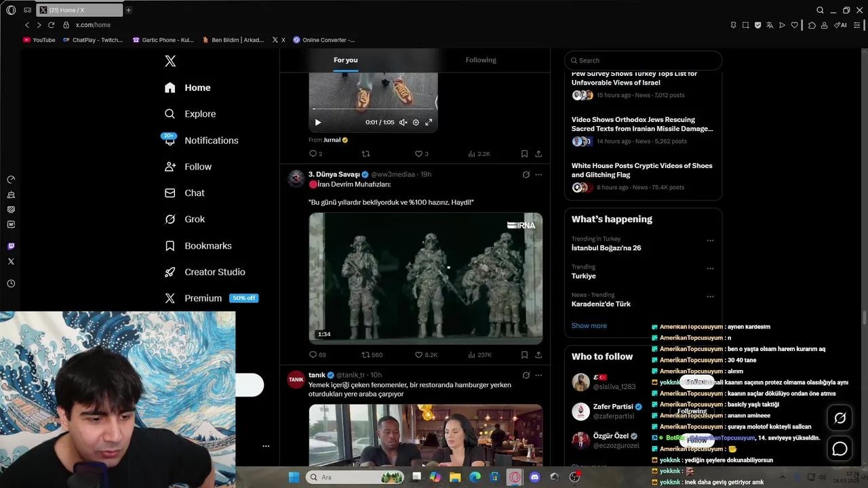
Task: Open more options for Karadeniz'de Türk trend
Action: click(710, 296)
